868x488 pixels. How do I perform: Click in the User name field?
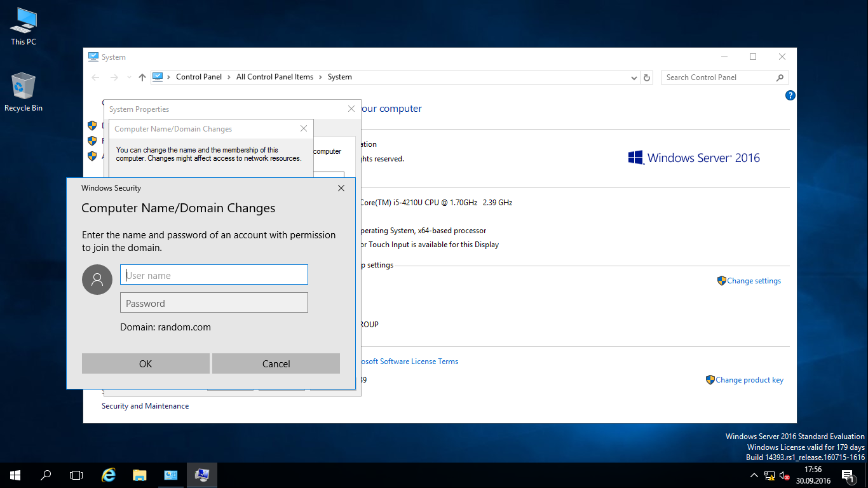coord(214,274)
